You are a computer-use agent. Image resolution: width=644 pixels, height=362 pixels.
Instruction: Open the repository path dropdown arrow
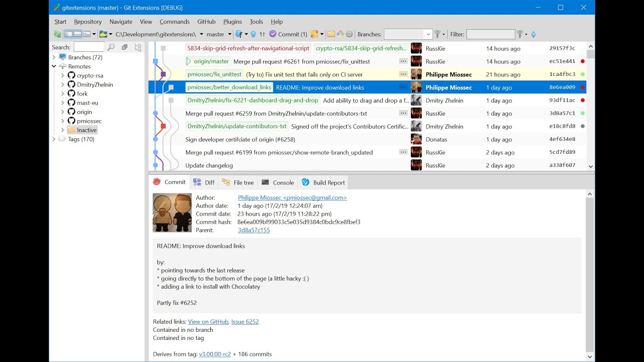201,34
